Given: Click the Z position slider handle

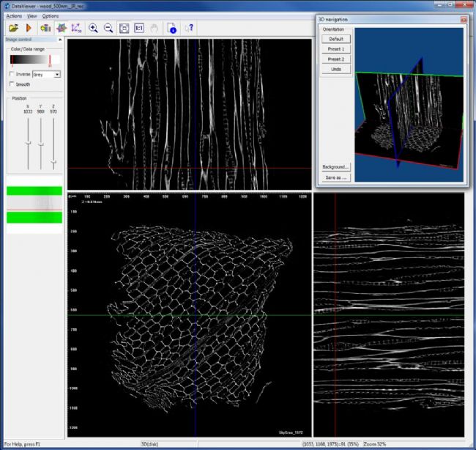Looking at the screenshot, I should pos(53,161).
